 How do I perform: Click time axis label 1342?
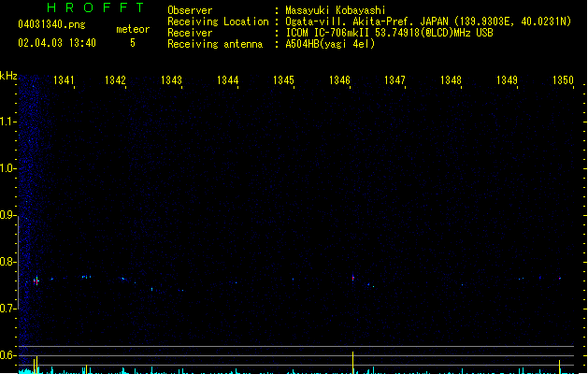115,80
